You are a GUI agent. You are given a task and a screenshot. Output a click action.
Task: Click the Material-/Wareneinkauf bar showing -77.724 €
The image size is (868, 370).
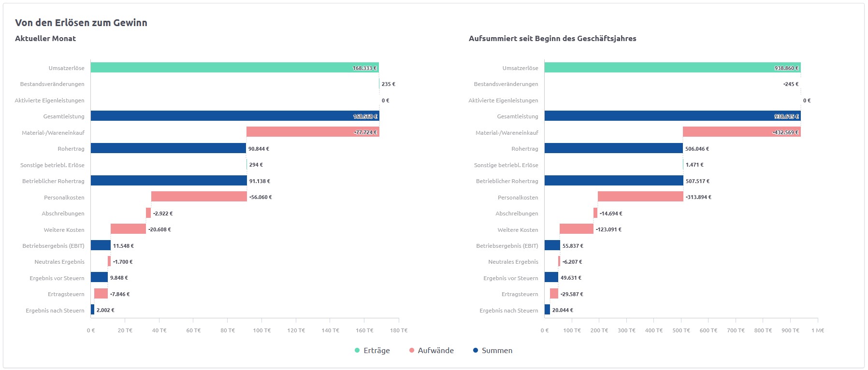pyautogui.click(x=313, y=132)
